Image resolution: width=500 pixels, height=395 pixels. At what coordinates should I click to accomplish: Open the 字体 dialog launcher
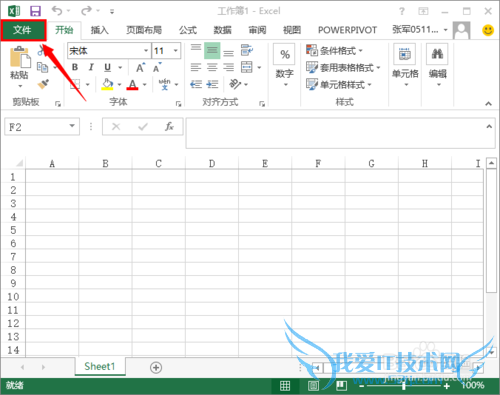178,104
